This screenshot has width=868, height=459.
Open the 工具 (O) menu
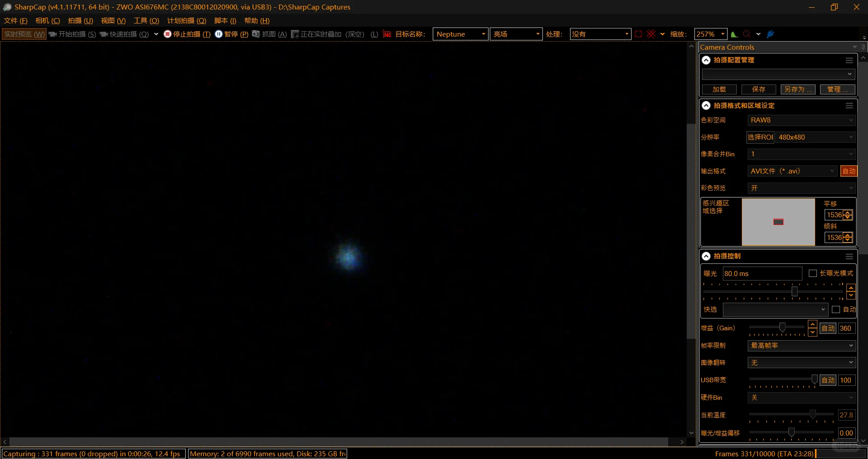[146, 21]
